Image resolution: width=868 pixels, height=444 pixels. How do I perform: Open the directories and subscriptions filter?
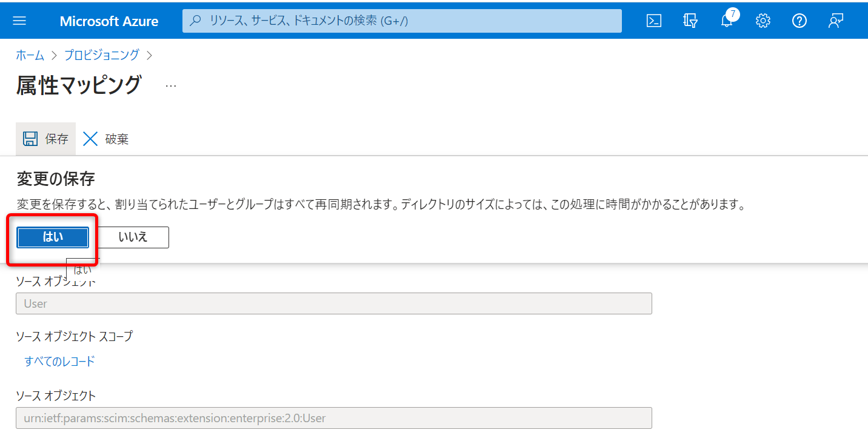point(690,21)
